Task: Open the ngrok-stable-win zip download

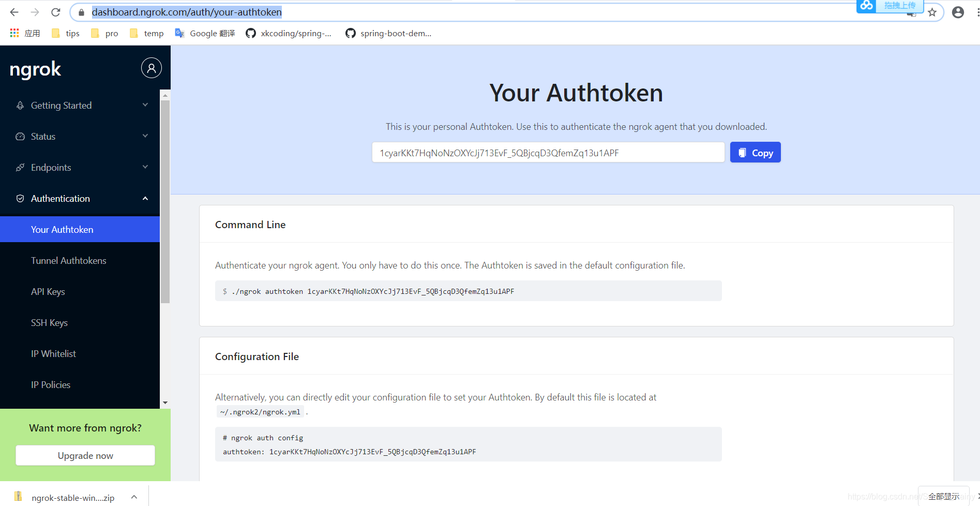Action: (73, 498)
